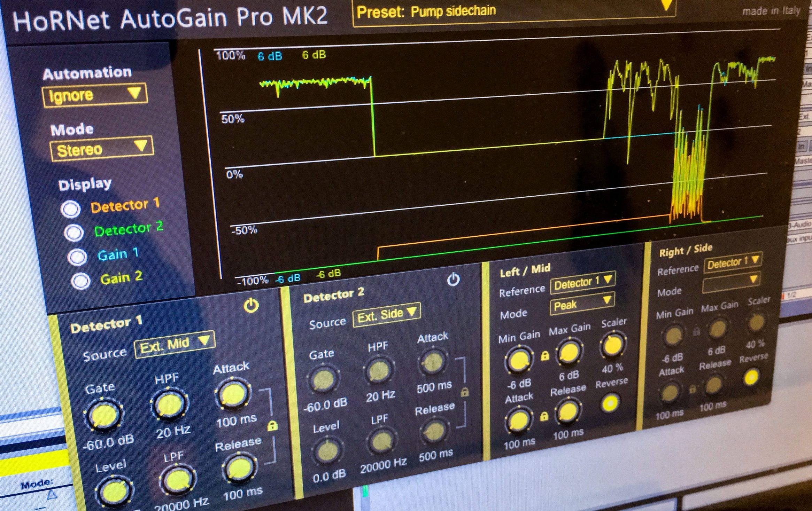Click Detector 1 Release knob
Screen dimensions: 812x511
click(x=239, y=467)
